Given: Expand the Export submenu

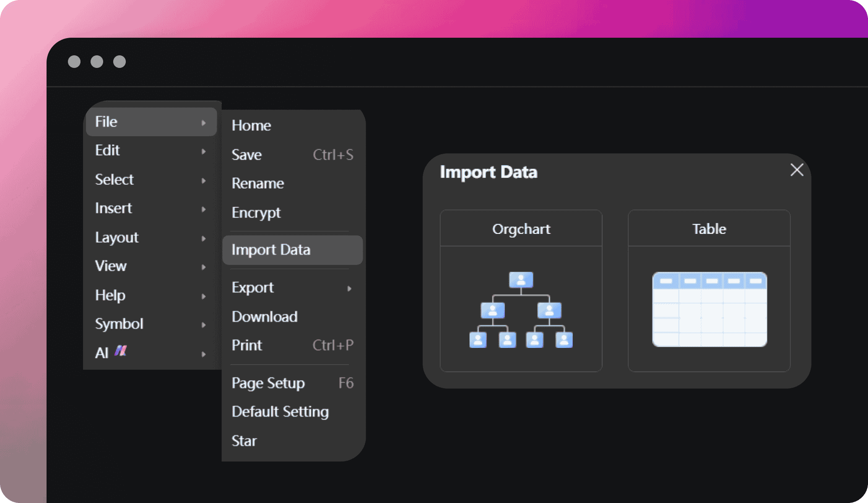Looking at the screenshot, I should 293,287.
